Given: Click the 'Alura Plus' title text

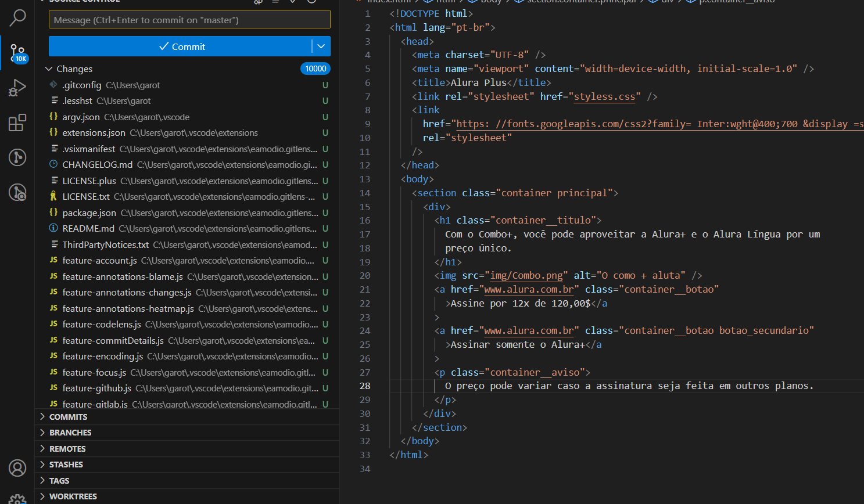Looking at the screenshot, I should tap(479, 82).
